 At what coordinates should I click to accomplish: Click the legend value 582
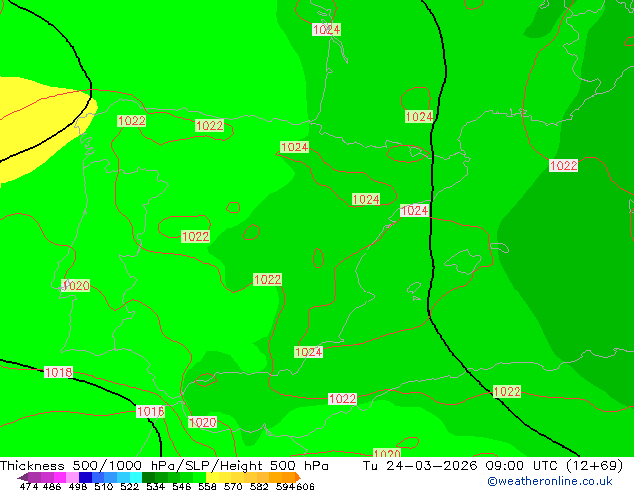[x=259, y=486]
